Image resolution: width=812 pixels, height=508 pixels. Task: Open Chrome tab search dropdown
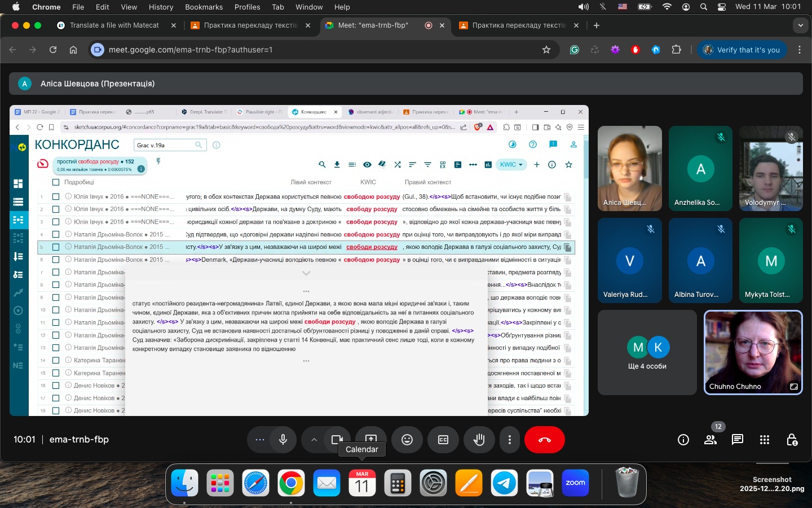[800, 25]
